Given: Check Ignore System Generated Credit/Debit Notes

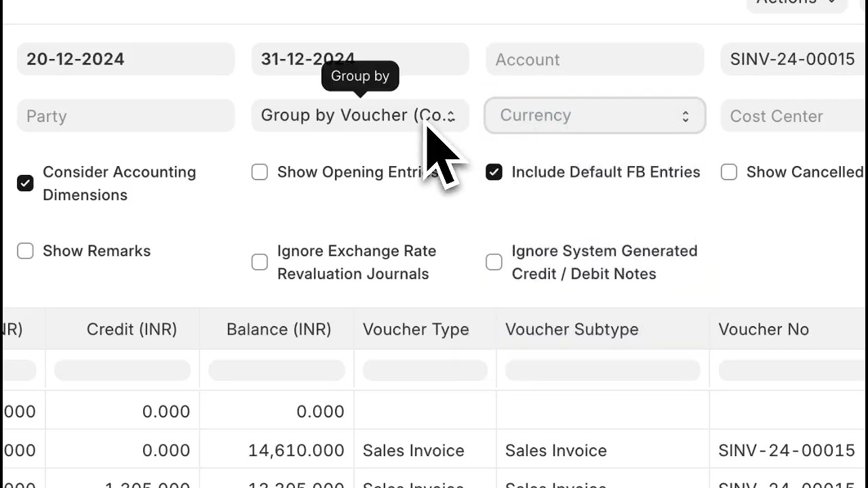Looking at the screenshot, I should coord(494,262).
